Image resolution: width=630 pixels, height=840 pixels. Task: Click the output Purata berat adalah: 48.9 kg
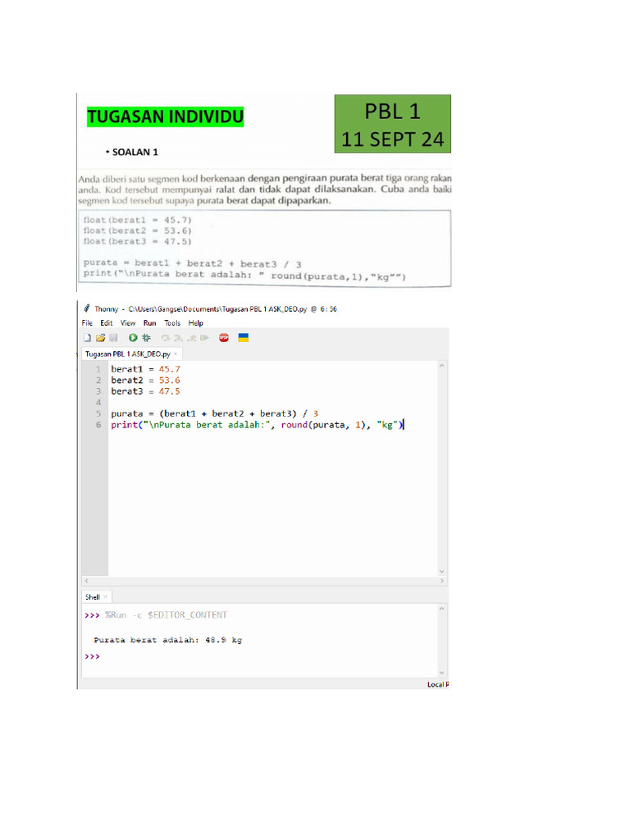click(x=167, y=640)
